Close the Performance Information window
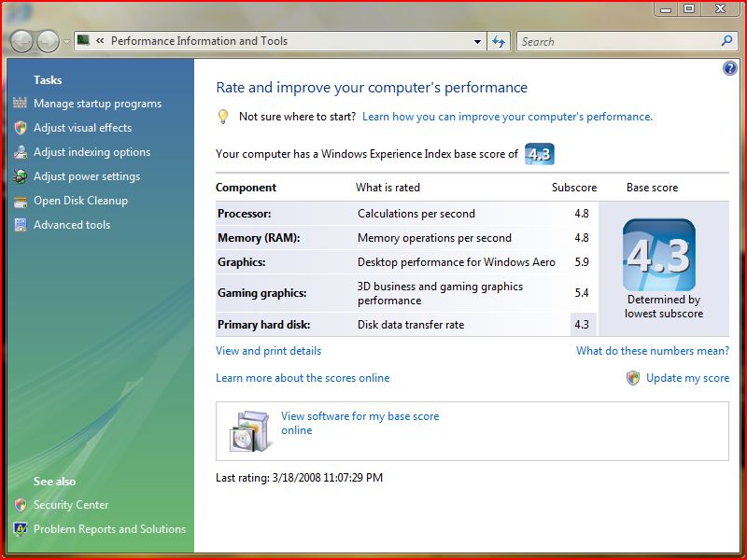 [720, 8]
